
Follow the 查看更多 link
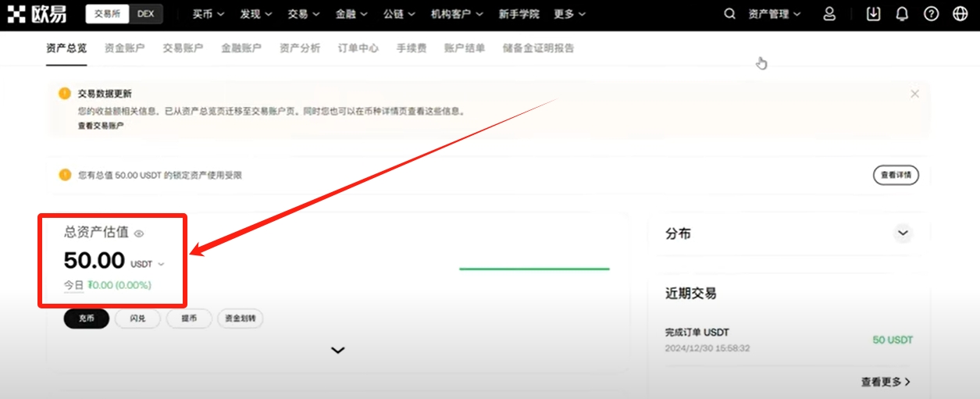(886, 382)
